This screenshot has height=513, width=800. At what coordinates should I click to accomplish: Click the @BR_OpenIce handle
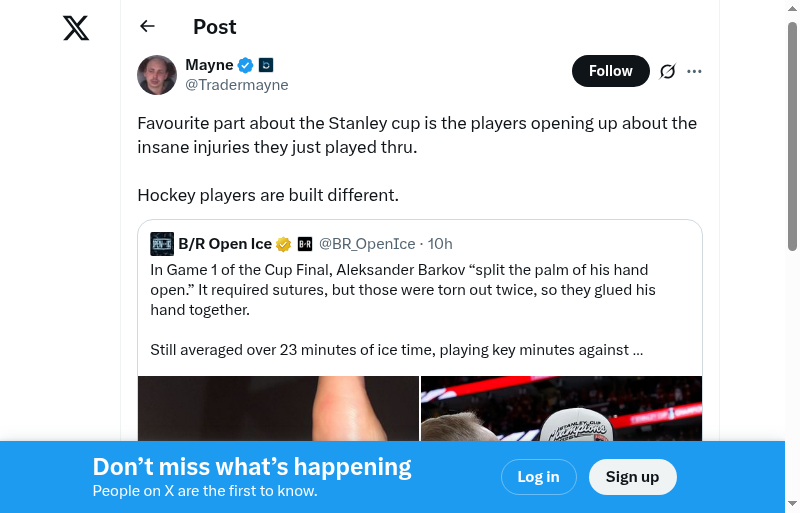367,244
